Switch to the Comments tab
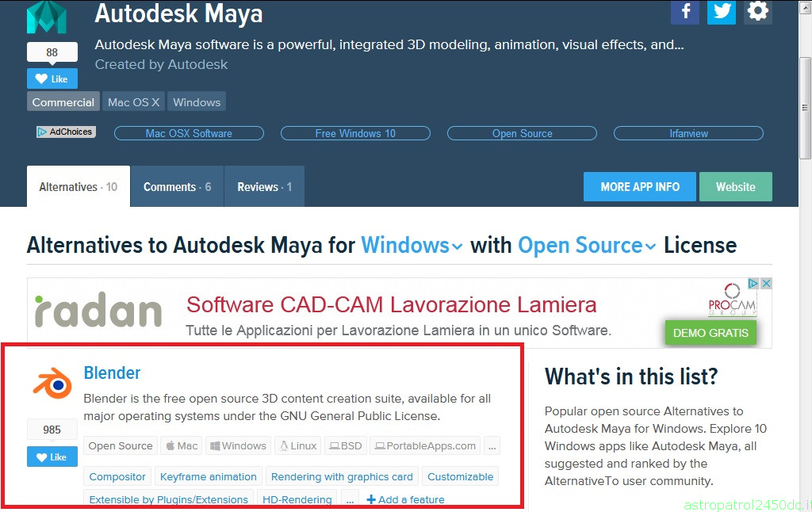 point(177,186)
